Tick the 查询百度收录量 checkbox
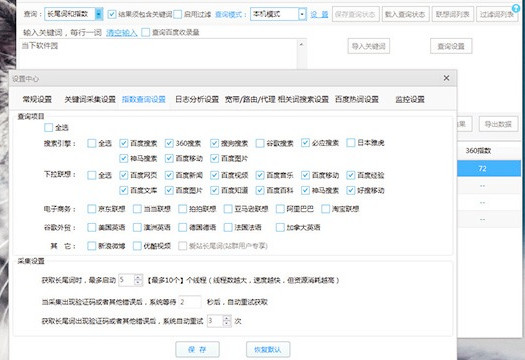The width and height of the screenshot is (525, 360). (x=145, y=32)
